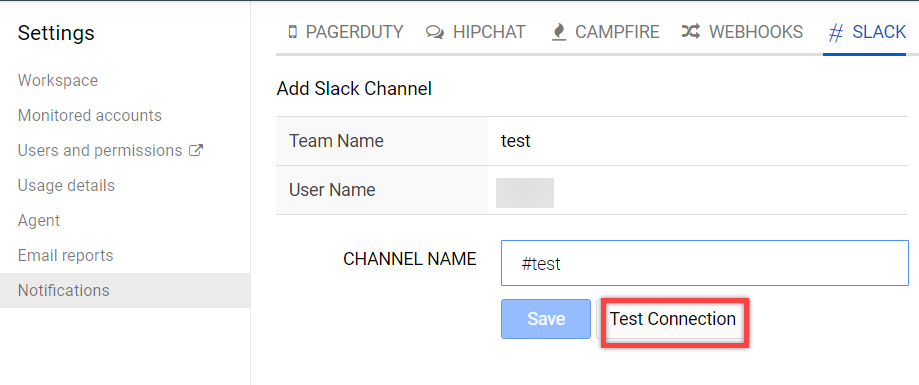Open Email reports settings
This screenshot has height=385, width=919.
tap(66, 255)
